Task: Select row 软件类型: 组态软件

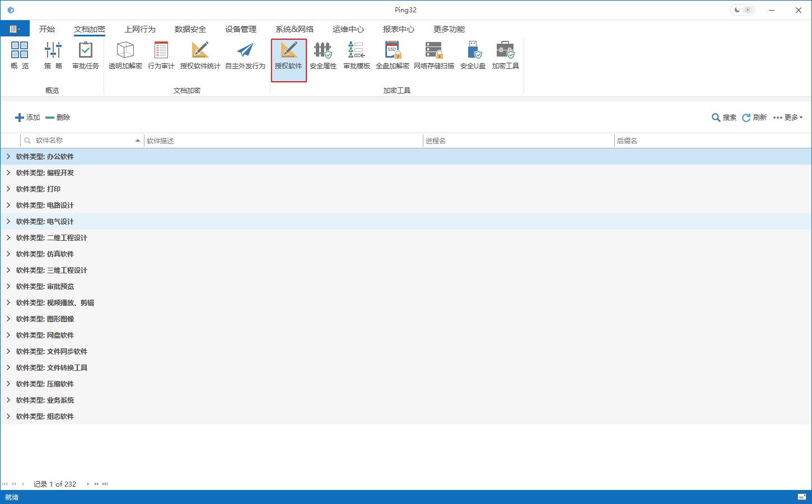Action: coord(406,417)
